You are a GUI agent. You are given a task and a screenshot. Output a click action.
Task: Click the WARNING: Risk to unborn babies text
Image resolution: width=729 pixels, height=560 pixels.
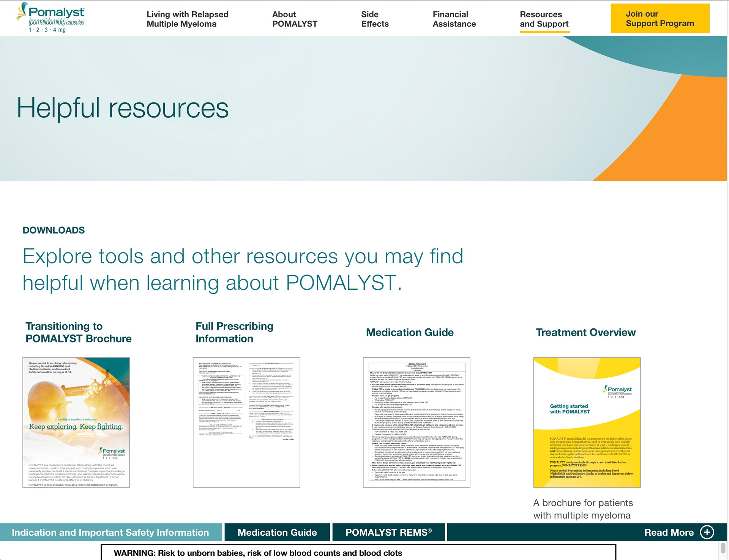[x=258, y=553]
